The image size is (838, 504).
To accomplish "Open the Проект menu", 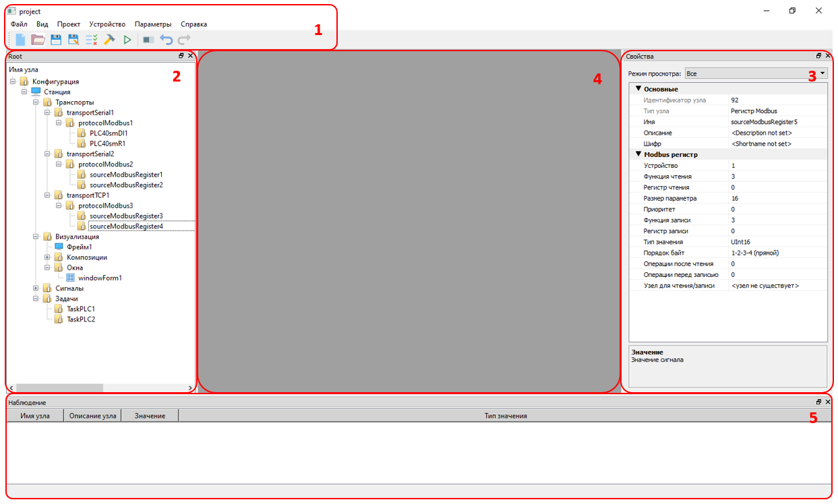I will [x=69, y=24].
